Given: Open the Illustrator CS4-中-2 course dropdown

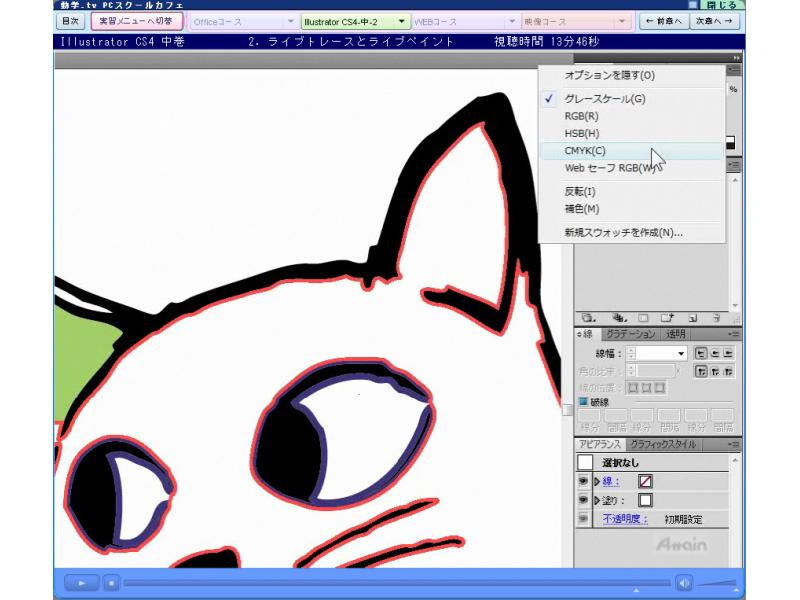Looking at the screenshot, I should [356, 20].
